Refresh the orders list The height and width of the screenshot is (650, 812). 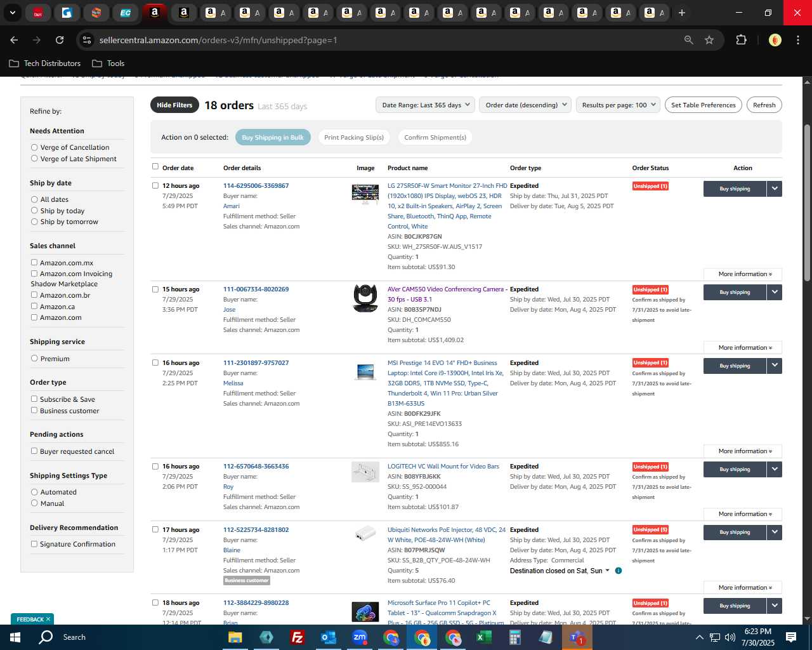click(x=764, y=105)
